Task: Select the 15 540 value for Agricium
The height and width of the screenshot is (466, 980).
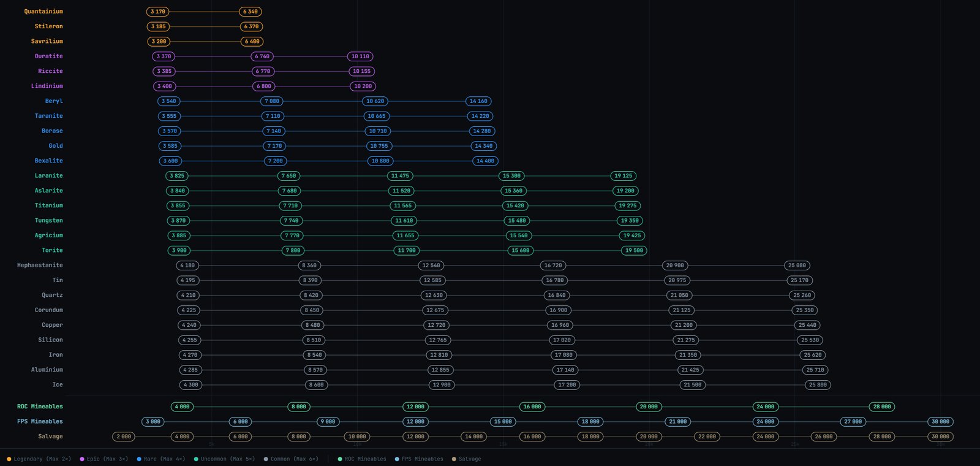Action: point(519,235)
